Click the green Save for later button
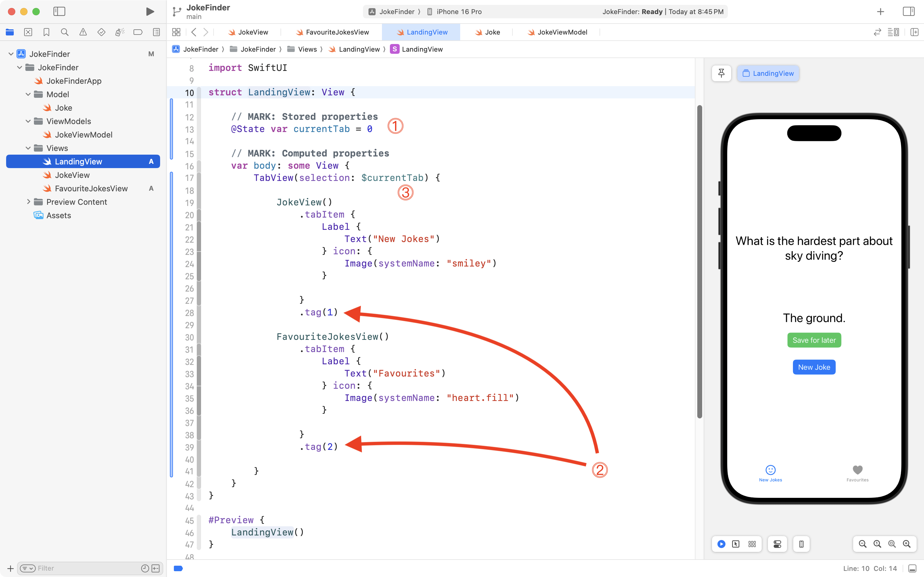This screenshot has height=577, width=924. 814,340
